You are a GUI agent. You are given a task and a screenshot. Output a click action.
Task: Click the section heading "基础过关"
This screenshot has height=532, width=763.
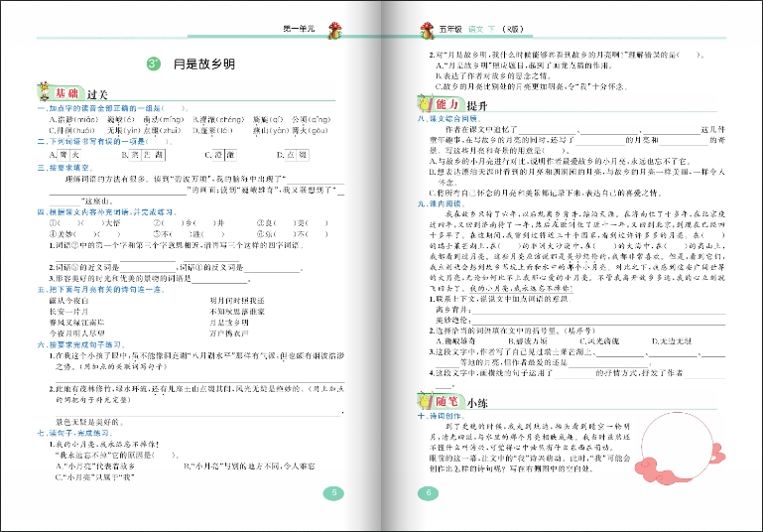80,93
